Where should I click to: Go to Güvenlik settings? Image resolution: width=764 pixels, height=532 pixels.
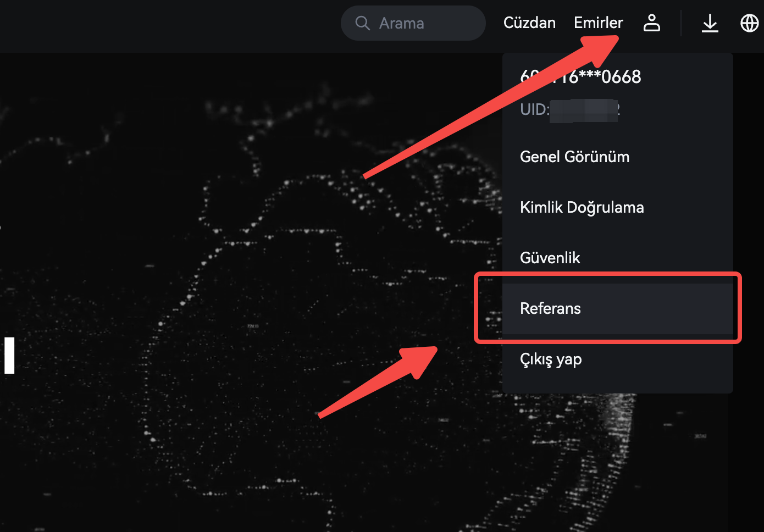pyautogui.click(x=550, y=258)
